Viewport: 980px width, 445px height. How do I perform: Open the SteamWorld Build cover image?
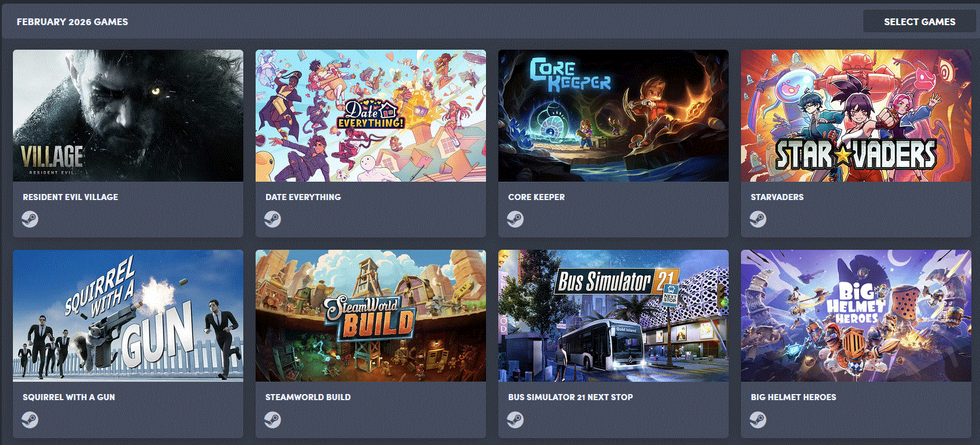coord(370,315)
